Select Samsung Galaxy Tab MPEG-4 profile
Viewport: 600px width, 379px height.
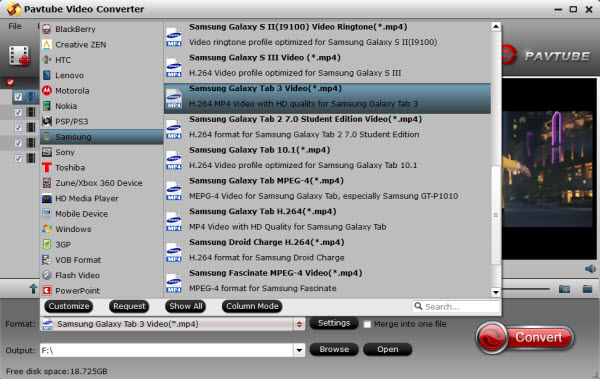[327, 191]
